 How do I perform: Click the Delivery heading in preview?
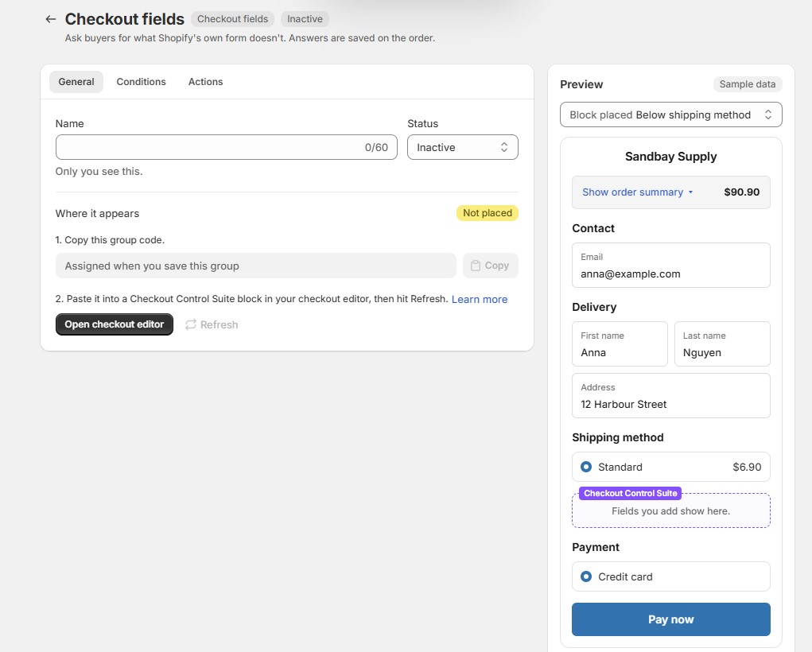click(594, 307)
